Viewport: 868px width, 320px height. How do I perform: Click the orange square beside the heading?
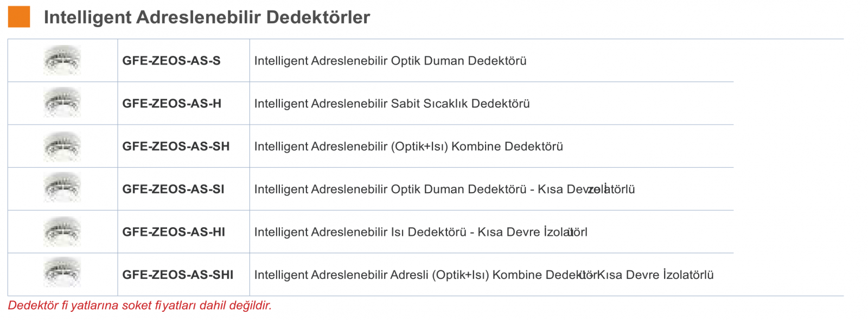19,17
